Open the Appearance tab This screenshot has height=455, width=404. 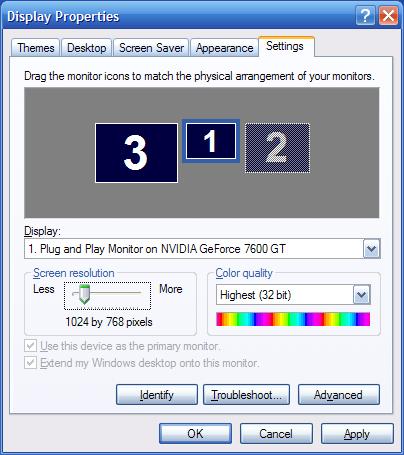[x=224, y=48]
